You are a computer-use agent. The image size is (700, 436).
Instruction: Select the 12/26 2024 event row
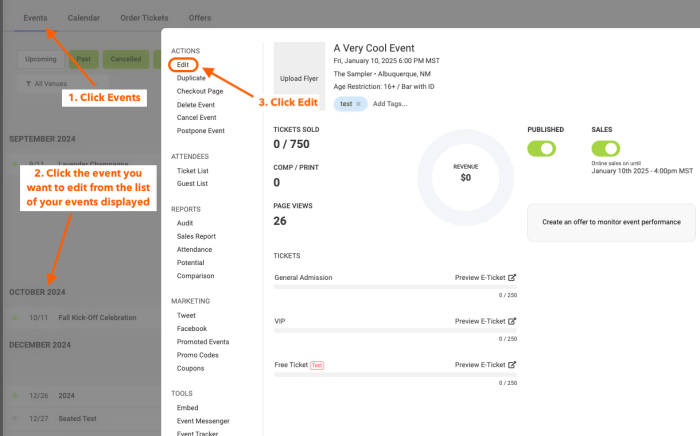[83, 396]
